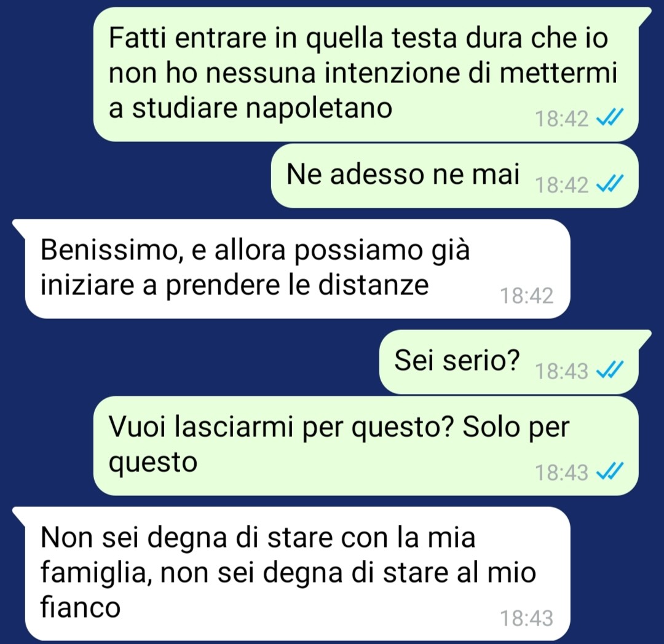Image resolution: width=664 pixels, height=644 pixels.
Task: Tap 18:43 timestamp beside 'Sei serio?'
Action: (562, 372)
